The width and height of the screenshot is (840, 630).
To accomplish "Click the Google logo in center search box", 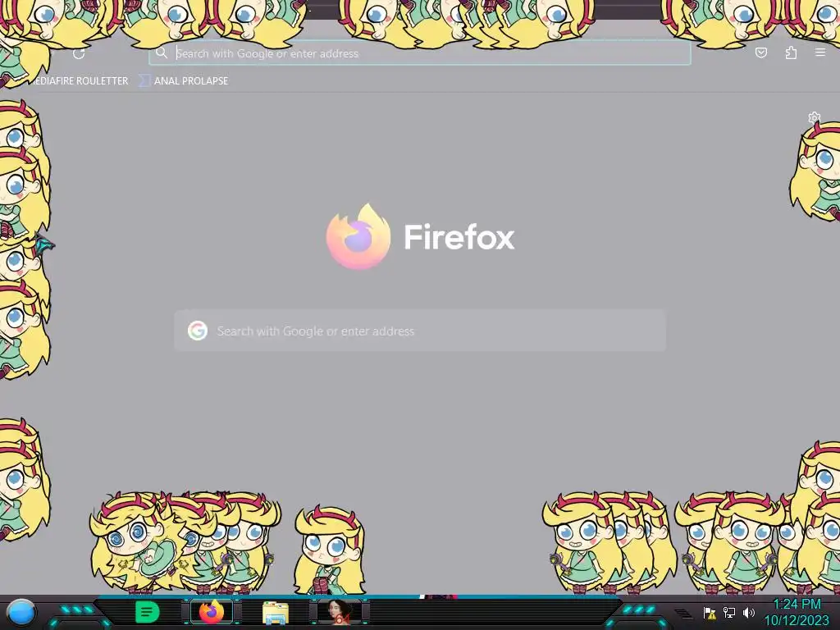I will tap(198, 331).
